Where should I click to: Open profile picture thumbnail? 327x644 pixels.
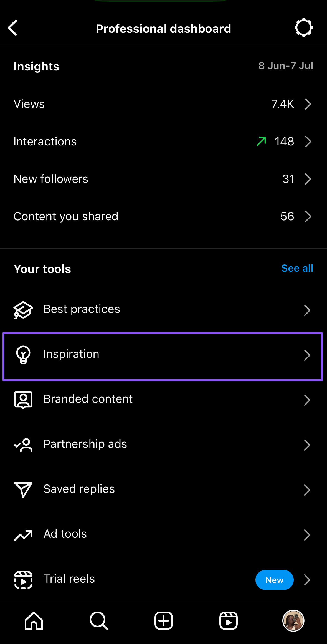click(293, 621)
